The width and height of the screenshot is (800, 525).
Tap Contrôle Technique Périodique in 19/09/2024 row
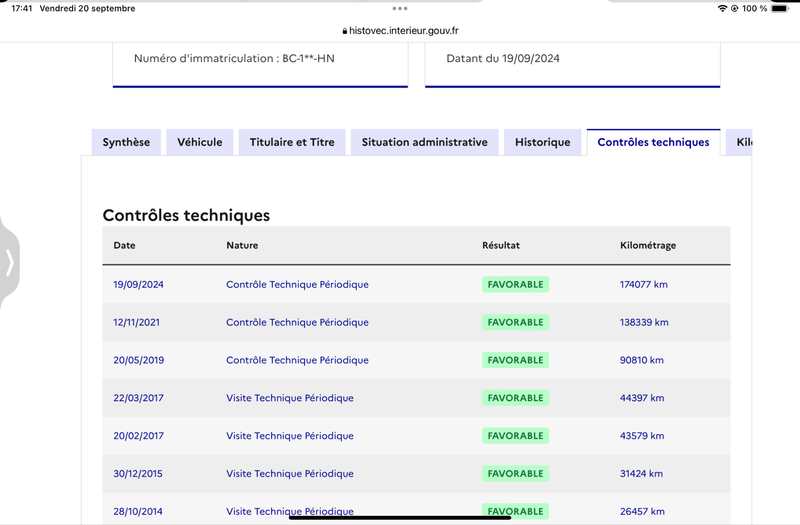(297, 285)
